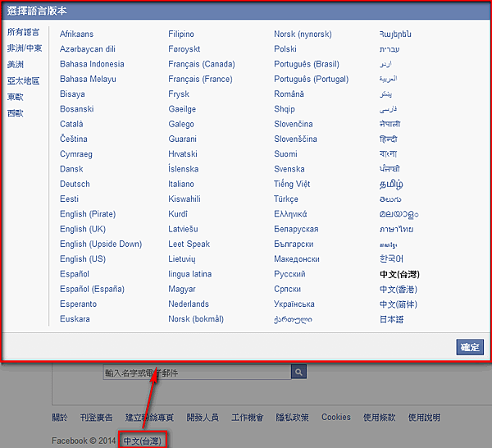Select Türkçe
This screenshot has width=492, height=448.
pyautogui.click(x=286, y=199)
